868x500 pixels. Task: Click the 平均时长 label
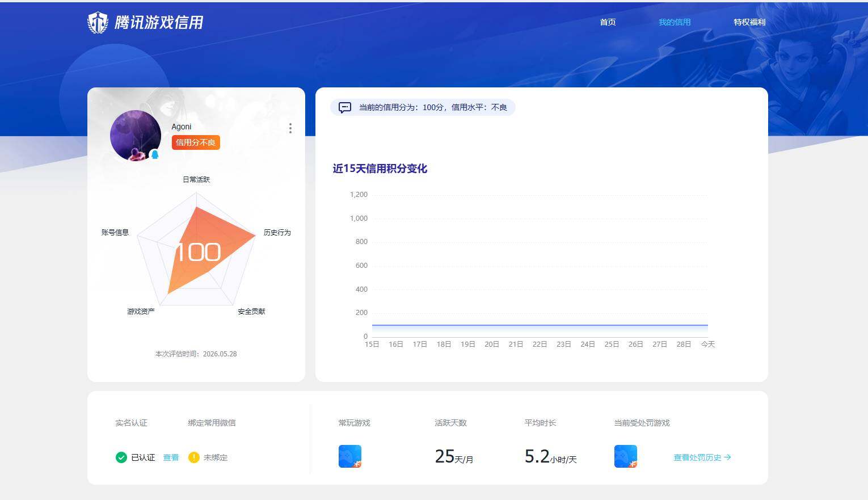540,423
